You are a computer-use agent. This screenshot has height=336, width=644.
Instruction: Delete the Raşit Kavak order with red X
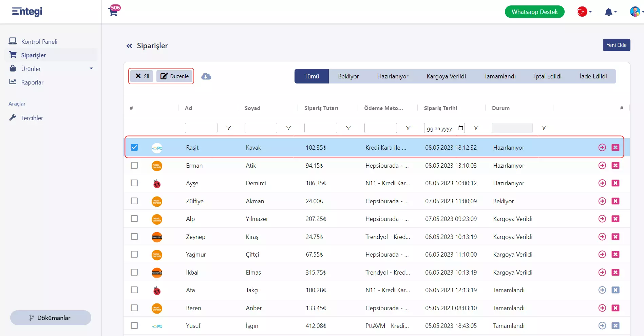(615, 147)
